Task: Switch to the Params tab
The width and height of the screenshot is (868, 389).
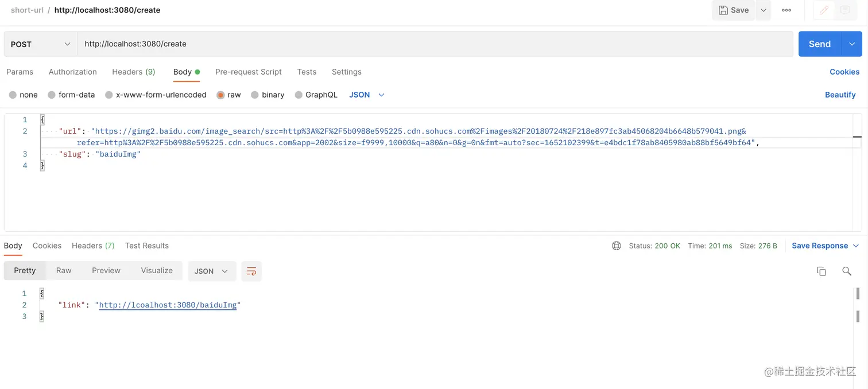Action: tap(20, 72)
